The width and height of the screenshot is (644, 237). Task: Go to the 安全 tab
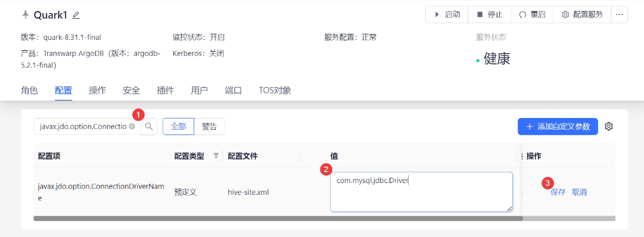coord(131,90)
